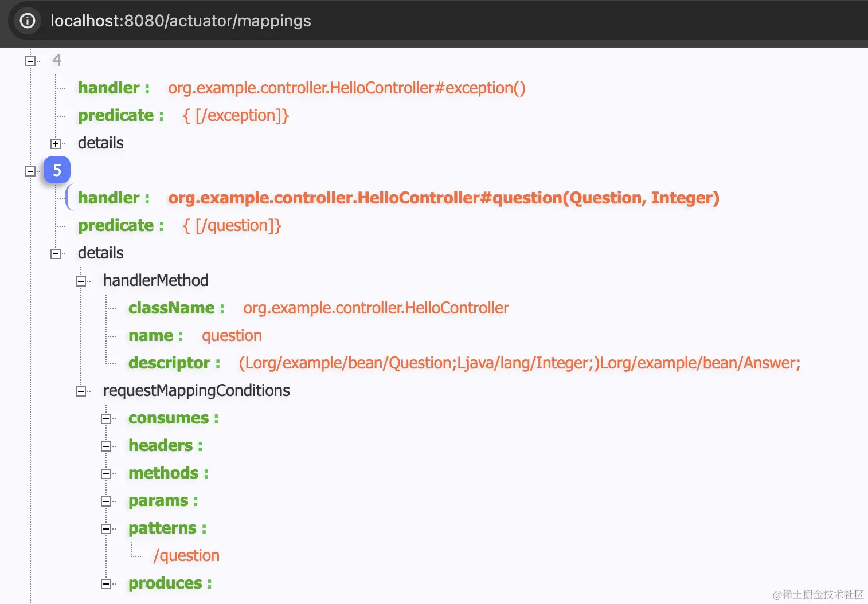This screenshot has height=604, width=868.
Task: Click the methods key label
Action: coord(169,473)
